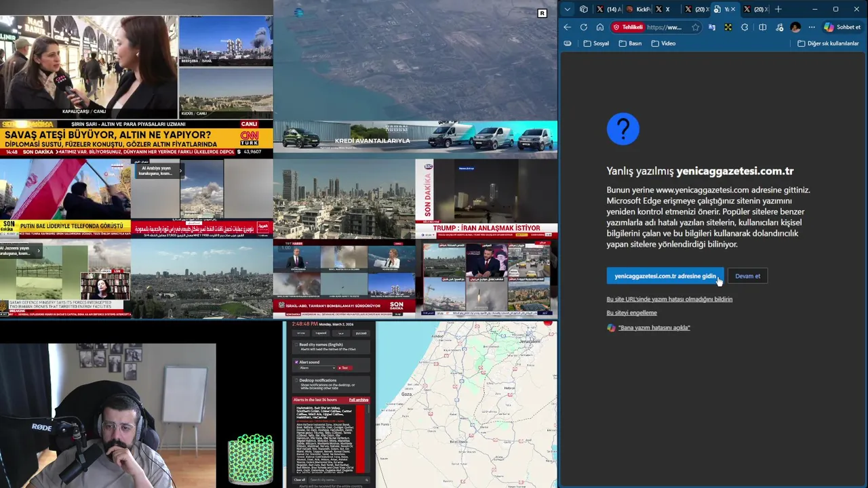Click "yenicaggazetesi.com.tr adresine gidin" button
868x488 pixels.
665,276
